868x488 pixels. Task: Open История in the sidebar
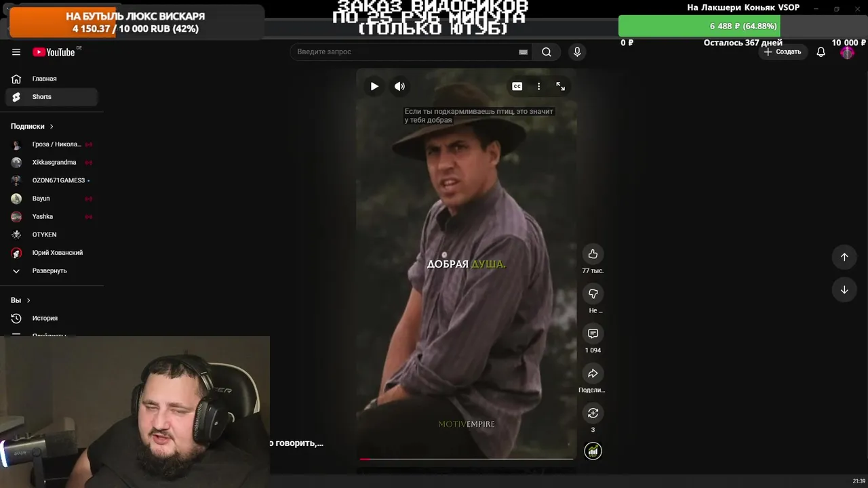click(x=52, y=319)
